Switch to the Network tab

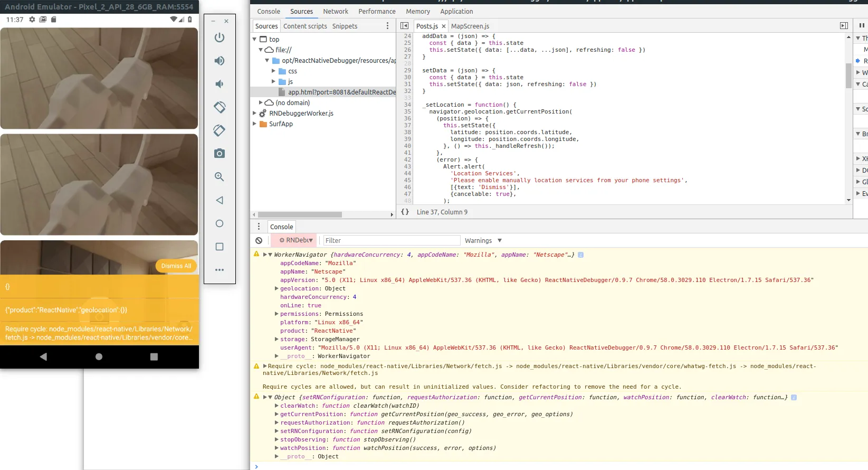point(336,11)
